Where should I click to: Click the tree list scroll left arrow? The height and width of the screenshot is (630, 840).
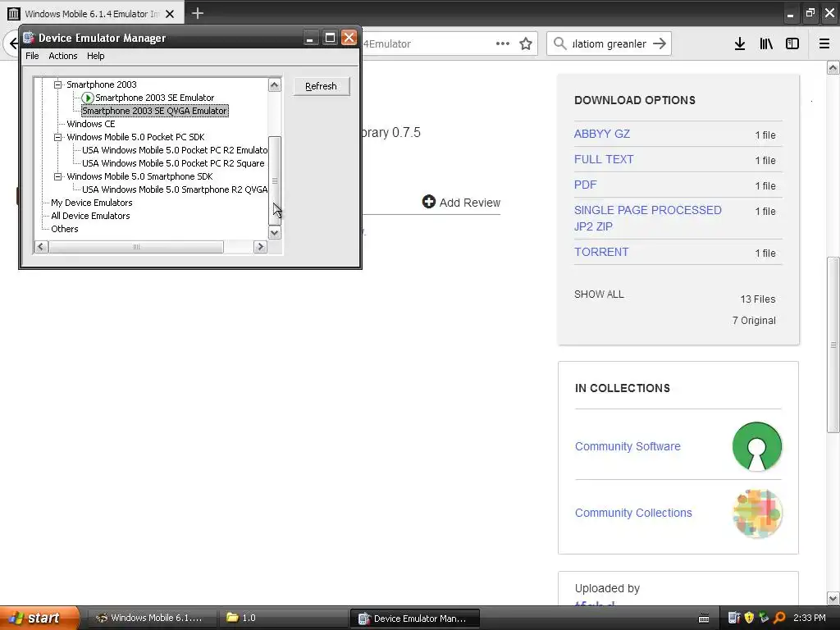[x=41, y=246]
